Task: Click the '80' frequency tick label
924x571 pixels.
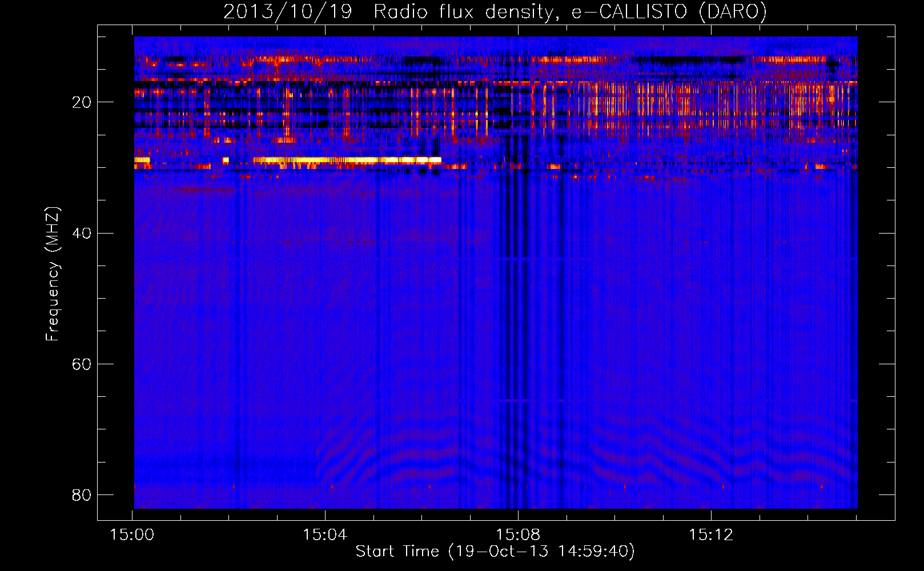Action: (x=81, y=494)
